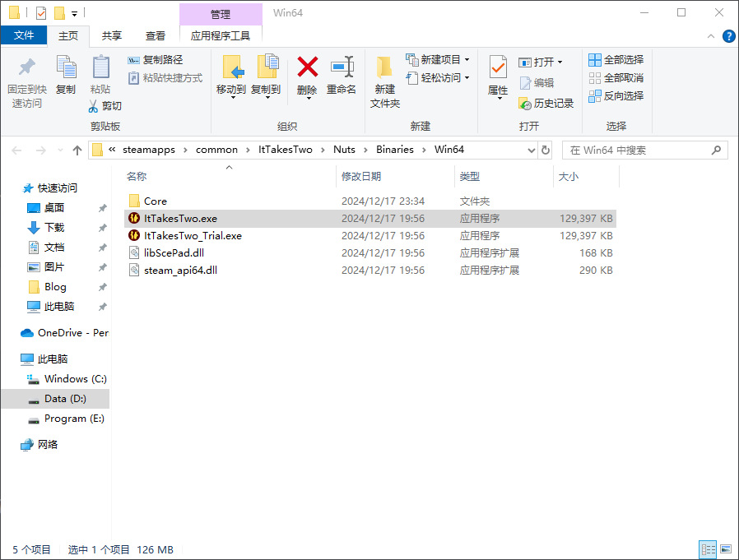The height and width of the screenshot is (560, 739).
Task: Navigate to Binaries in breadcrumb
Action: [x=394, y=150]
